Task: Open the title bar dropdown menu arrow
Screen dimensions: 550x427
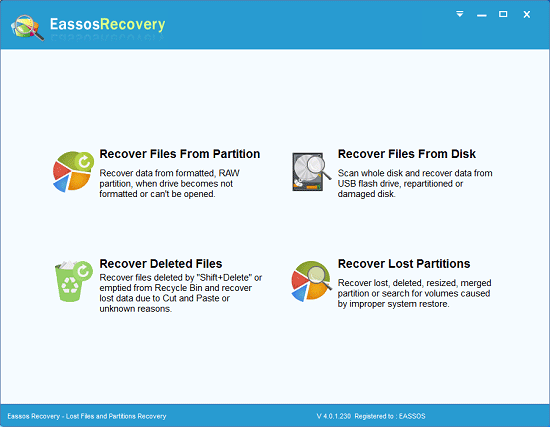Action: point(460,14)
